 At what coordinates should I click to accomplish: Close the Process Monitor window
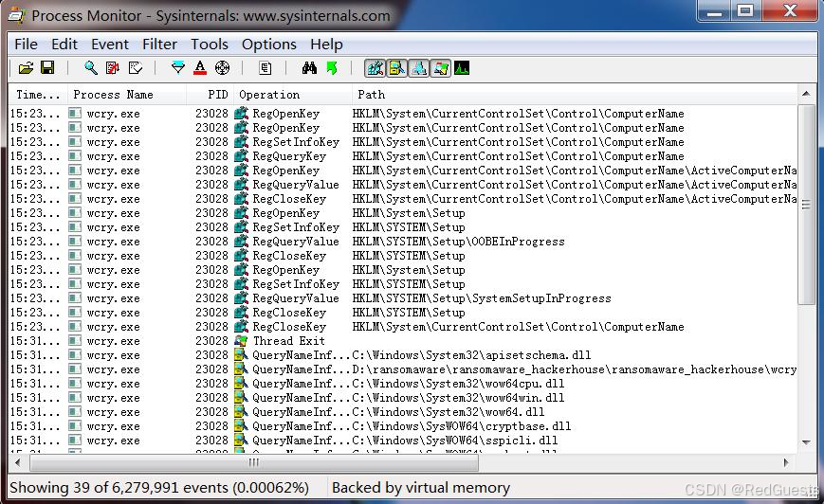tap(789, 11)
